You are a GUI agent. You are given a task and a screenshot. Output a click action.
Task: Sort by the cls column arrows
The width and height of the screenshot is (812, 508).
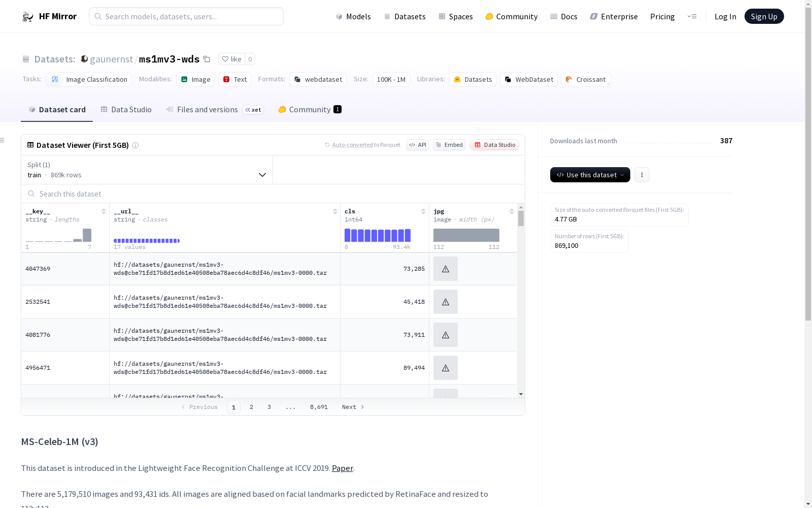pyautogui.click(x=423, y=211)
